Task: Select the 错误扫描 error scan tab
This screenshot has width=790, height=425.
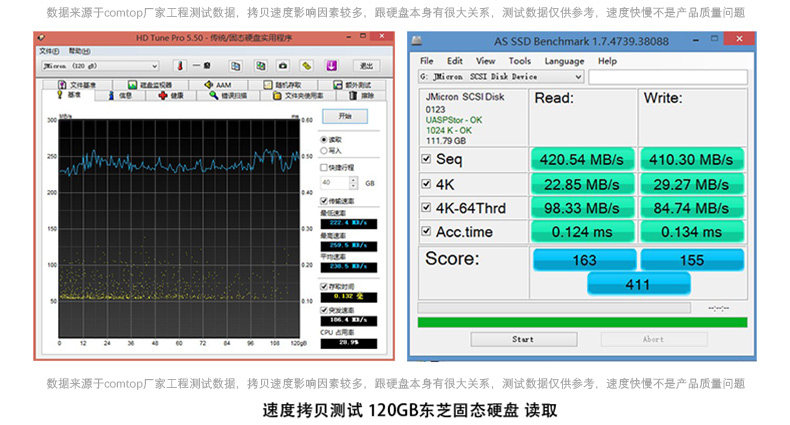Action: tap(228, 95)
